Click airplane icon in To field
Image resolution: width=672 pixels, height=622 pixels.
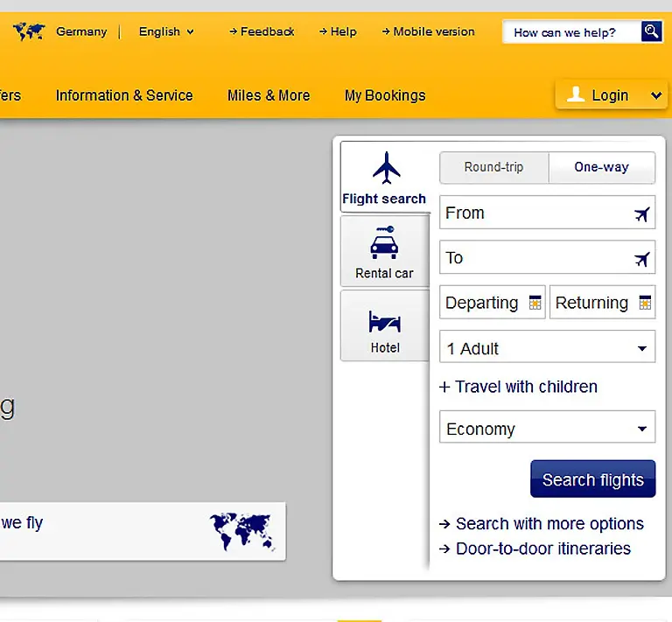tap(642, 259)
